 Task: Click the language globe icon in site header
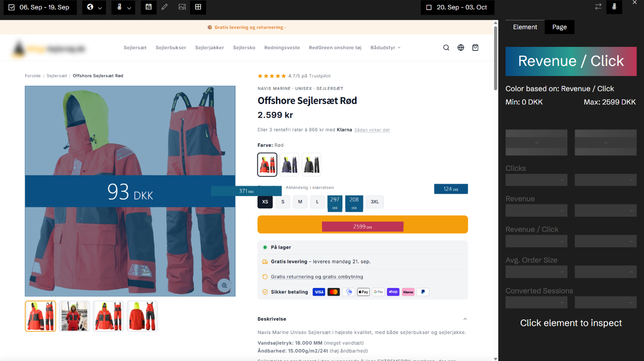point(461,48)
